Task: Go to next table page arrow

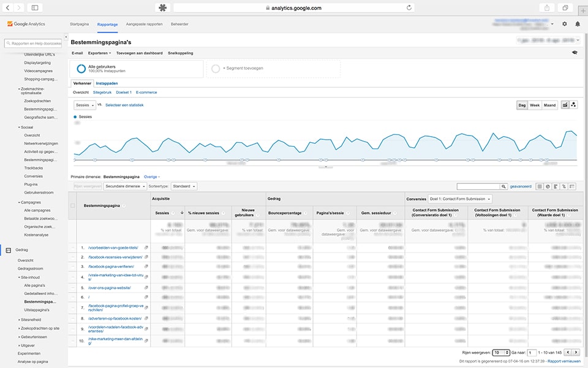Action: pos(576,352)
